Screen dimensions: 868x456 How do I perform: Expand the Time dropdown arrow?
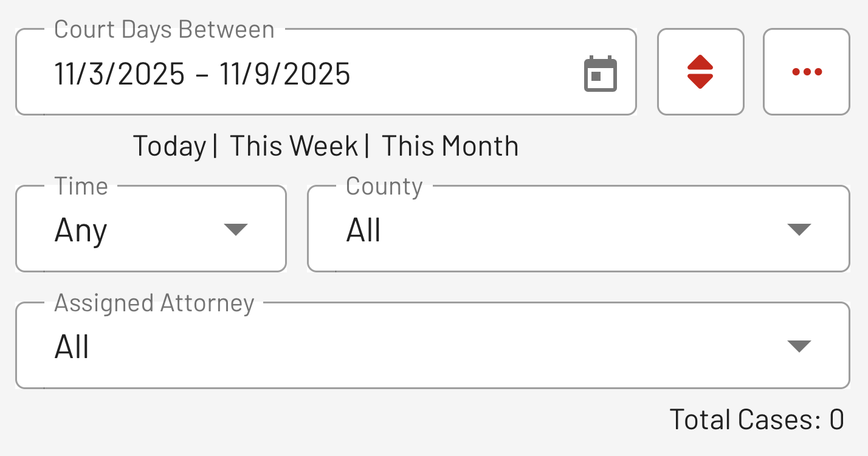point(236,229)
